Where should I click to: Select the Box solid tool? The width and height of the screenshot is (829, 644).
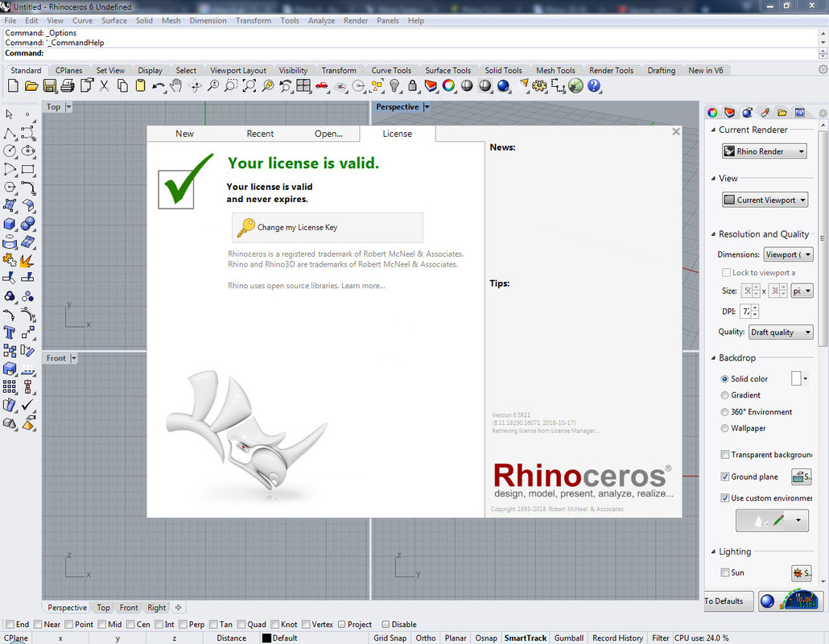(9, 224)
